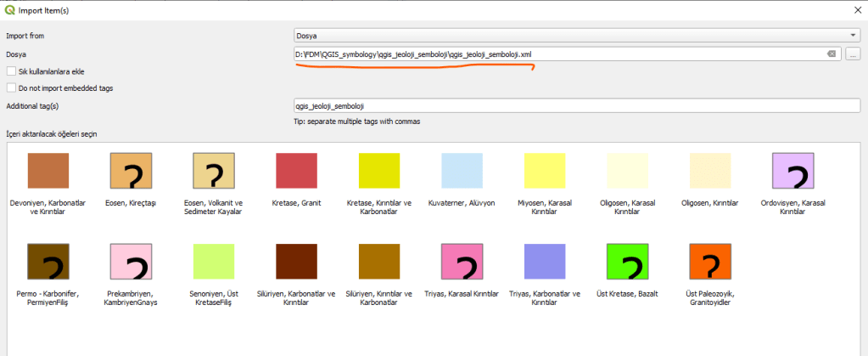
Task: Click the Additional tag(s) input field
Action: point(574,106)
